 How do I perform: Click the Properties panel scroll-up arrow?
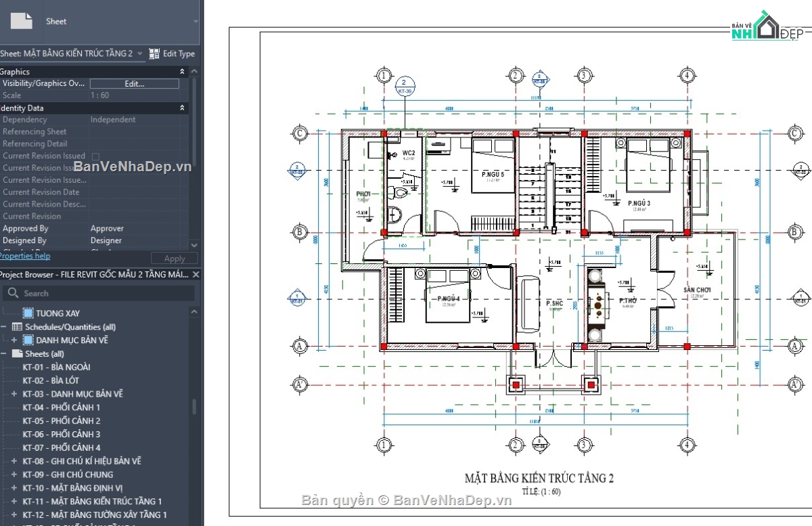pos(195,71)
